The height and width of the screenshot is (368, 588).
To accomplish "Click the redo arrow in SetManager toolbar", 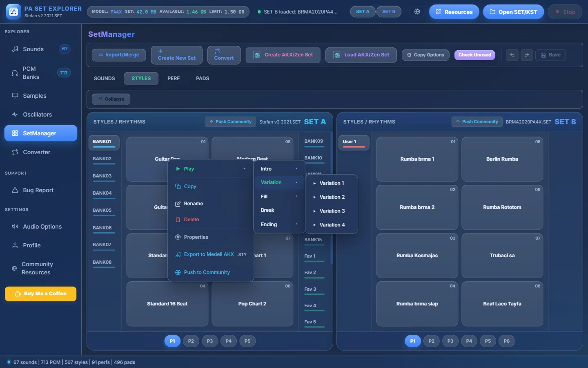I will pyautogui.click(x=527, y=55).
